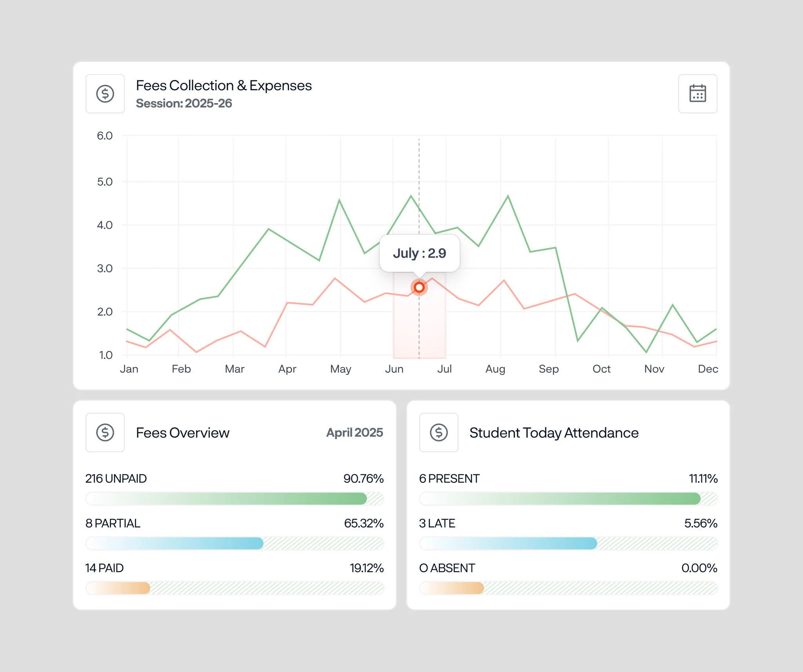This screenshot has width=803, height=672.
Task: Click the PARTIAL progress bar
Action: click(234, 543)
